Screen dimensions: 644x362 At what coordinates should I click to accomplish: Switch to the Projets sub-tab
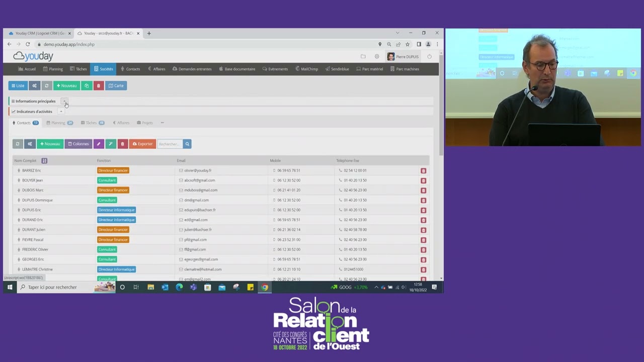pyautogui.click(x=145, y=123)
